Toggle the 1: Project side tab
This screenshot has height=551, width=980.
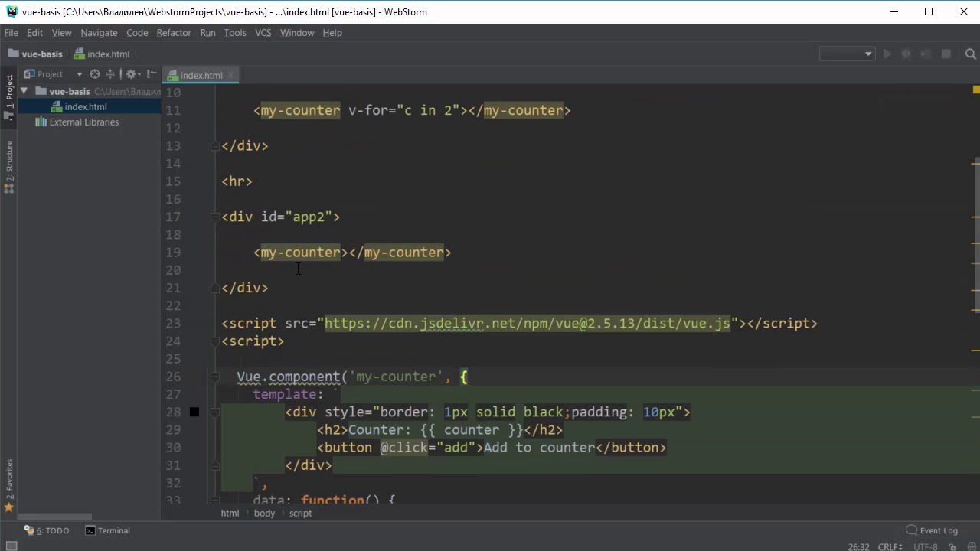(x=9, y=98)
